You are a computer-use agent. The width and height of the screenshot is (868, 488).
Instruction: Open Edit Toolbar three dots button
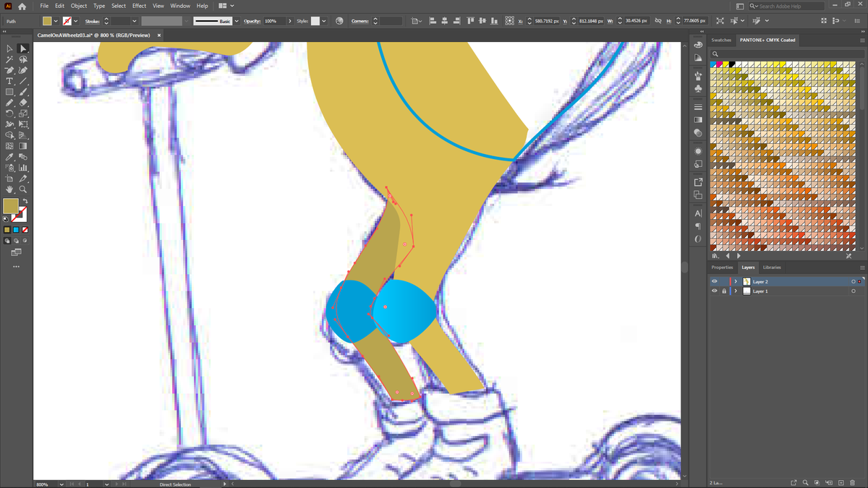[16, 267]
